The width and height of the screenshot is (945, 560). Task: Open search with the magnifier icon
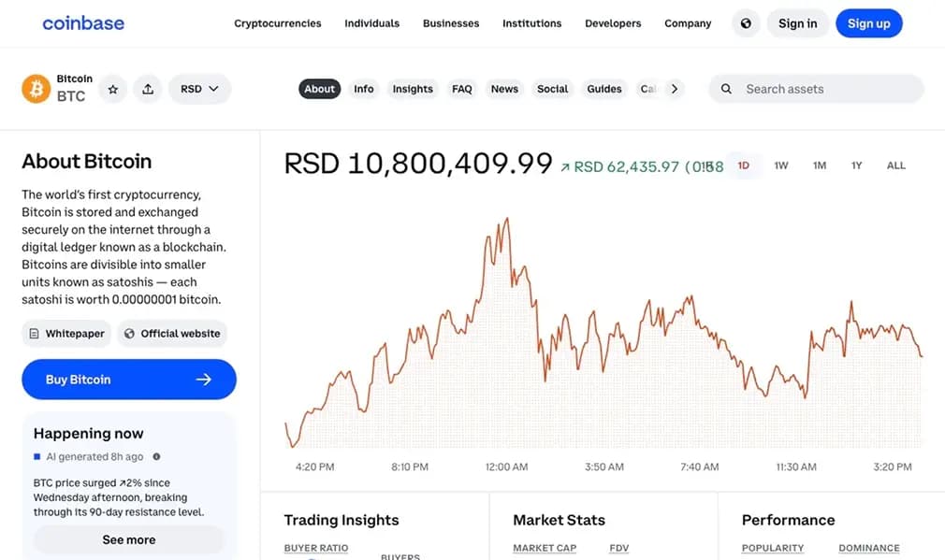click(x=726, y=88)
